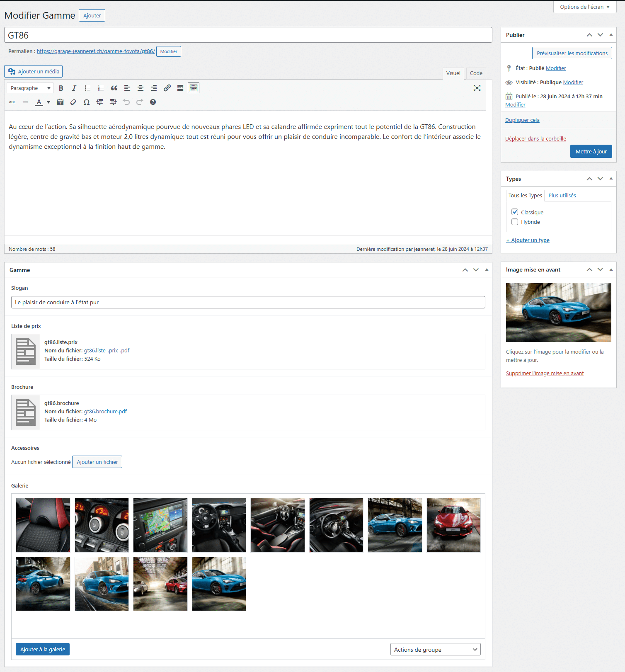Screen dimensions: 625x672
Task: Click the Slogan text field
Action: coord(248,302)
